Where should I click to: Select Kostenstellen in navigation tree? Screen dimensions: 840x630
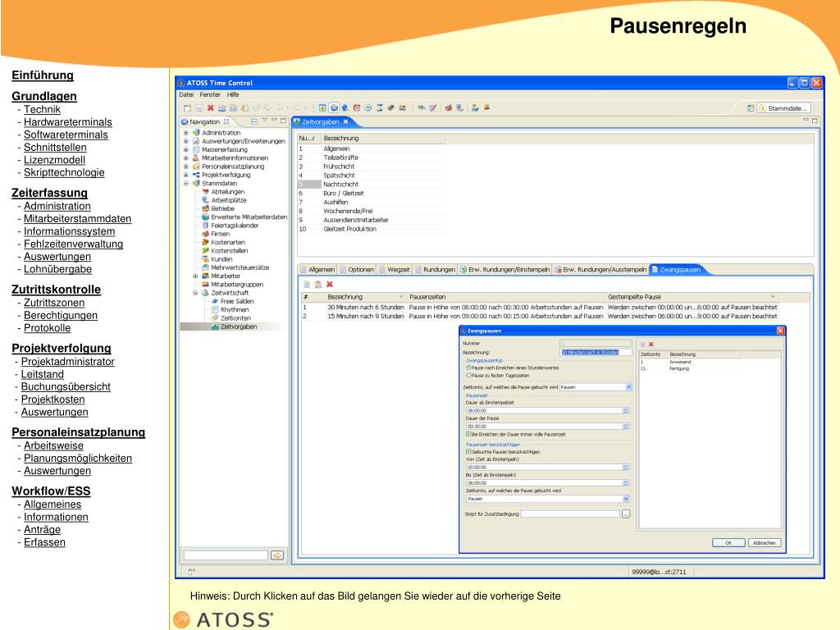pos(230,251)
